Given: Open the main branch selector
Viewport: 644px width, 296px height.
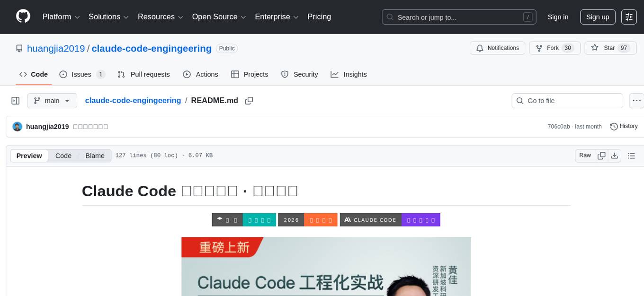Looking at the screenshot, I should pos(52,100).
